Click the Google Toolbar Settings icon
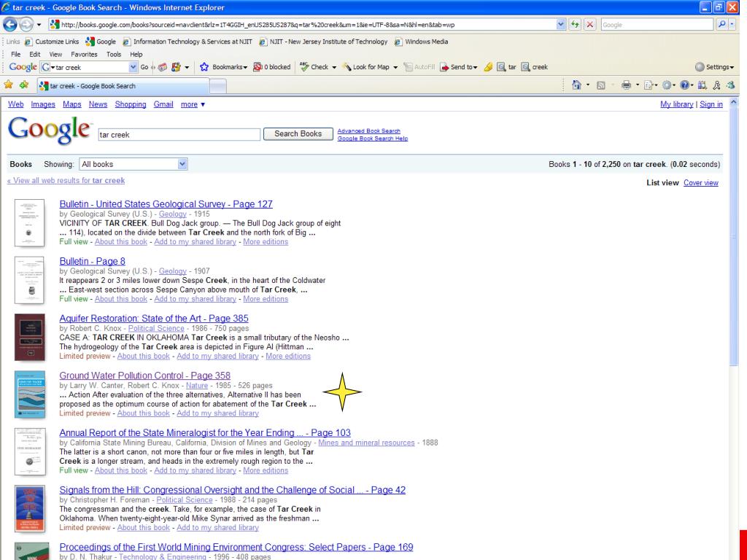The height and width of the screenshot is (560, 747). pyautogui.click(x=700, y=67)
